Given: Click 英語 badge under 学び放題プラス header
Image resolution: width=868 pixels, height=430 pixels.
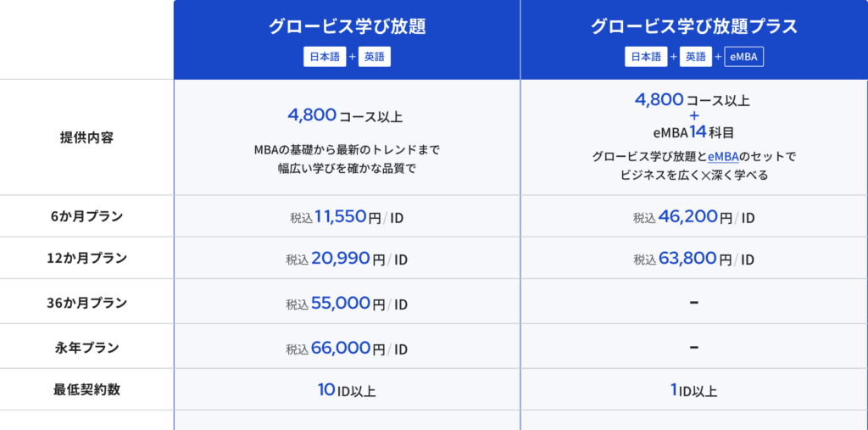Looking at the screenshot, I should pos(696,57).
